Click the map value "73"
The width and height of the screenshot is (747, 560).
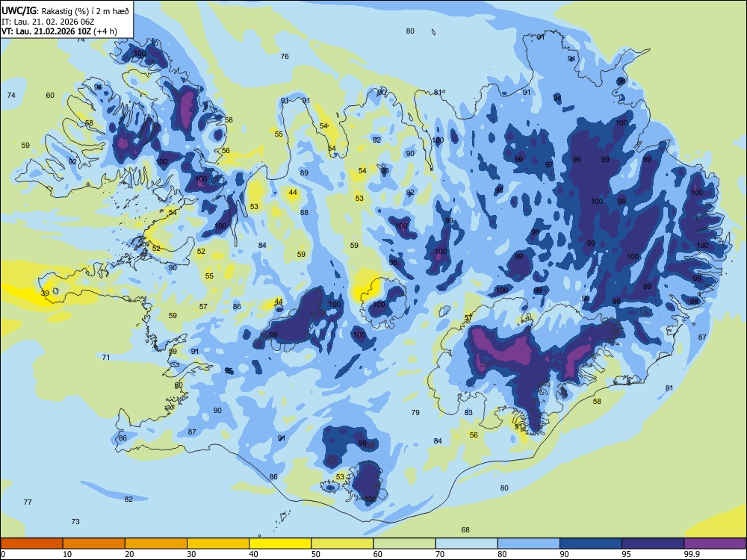pyautogui.click(x=75, y=521)
